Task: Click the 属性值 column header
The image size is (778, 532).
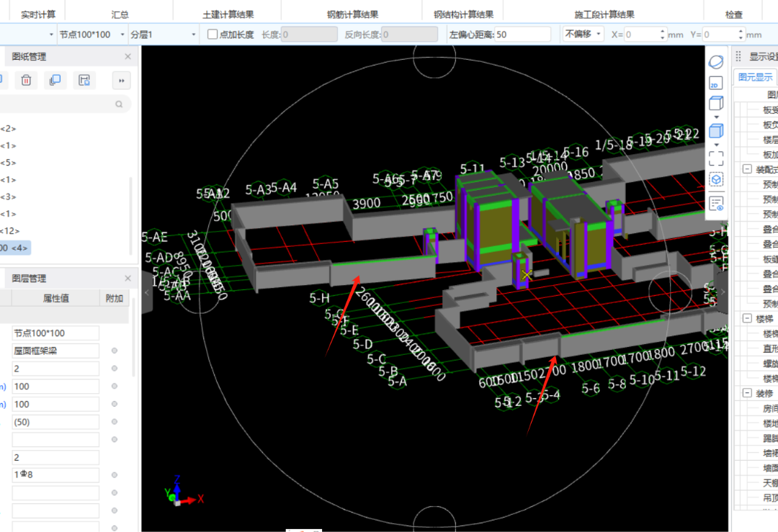Action: tap(56, 298)
